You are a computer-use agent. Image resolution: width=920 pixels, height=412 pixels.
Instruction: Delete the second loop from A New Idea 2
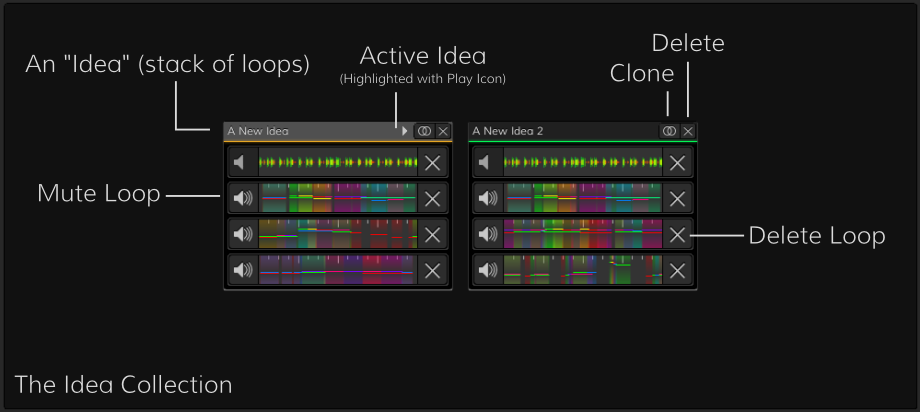[677, 198]
